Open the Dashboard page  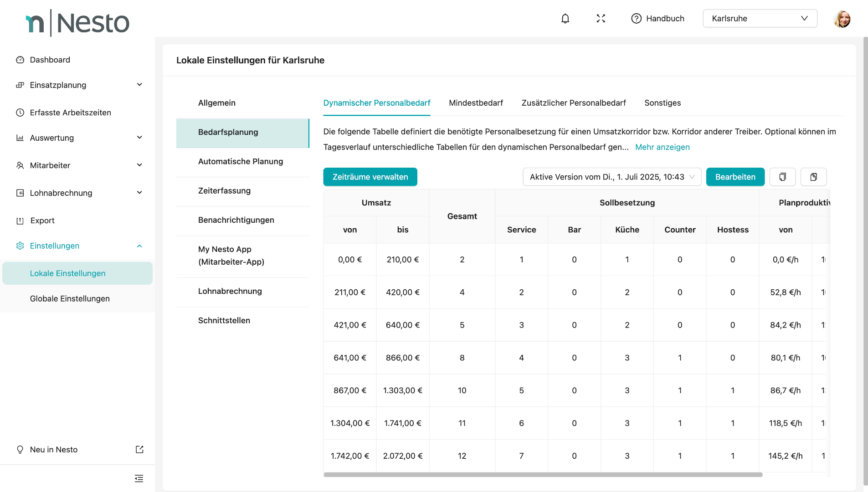(x=50, y=60)
